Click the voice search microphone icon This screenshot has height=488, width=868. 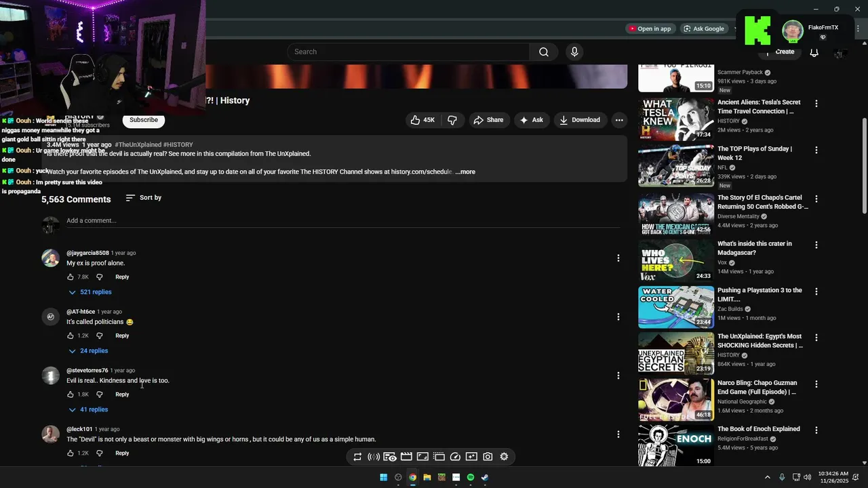(574, 52)
